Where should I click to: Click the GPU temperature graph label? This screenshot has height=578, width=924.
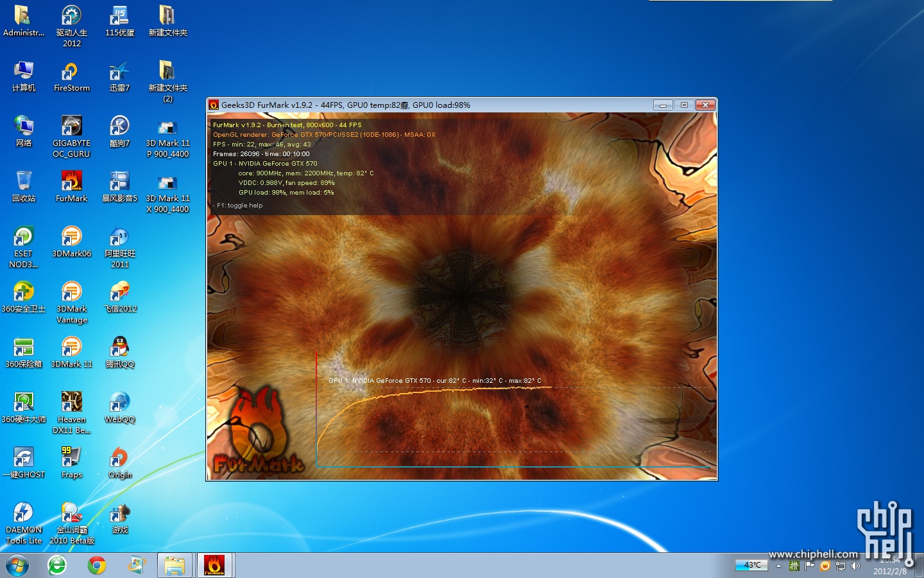434,381
